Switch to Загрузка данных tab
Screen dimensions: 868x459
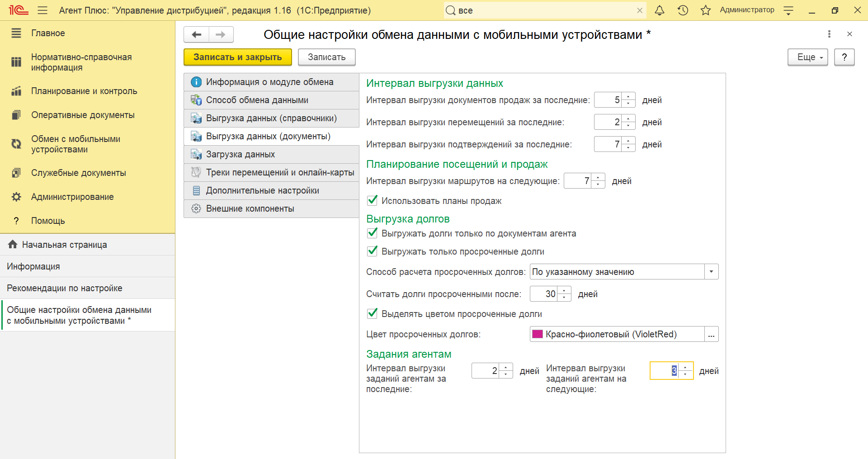click(x=240, y=154)
